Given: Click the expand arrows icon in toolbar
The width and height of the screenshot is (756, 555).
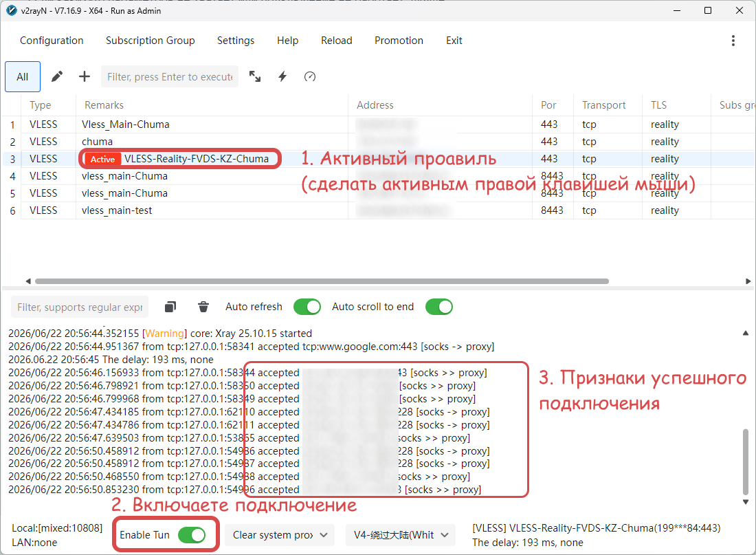Looking at the screenshot, I should (255, 76).
